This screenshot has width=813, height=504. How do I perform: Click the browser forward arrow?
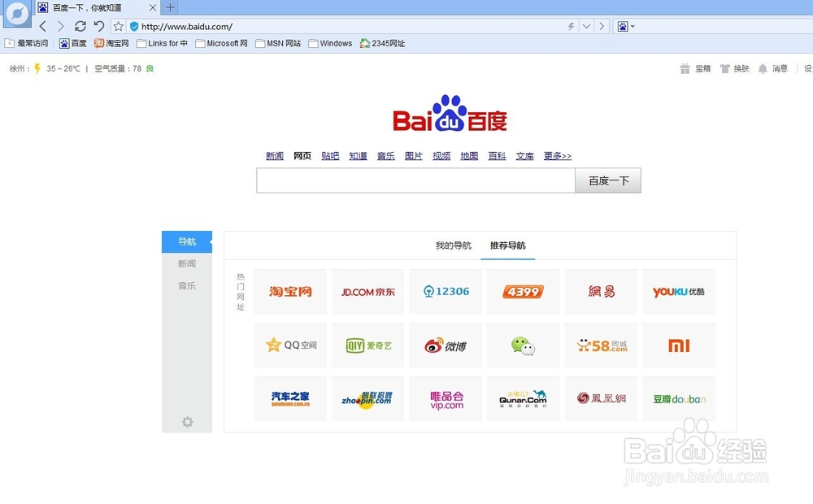(x=61, y=26)
